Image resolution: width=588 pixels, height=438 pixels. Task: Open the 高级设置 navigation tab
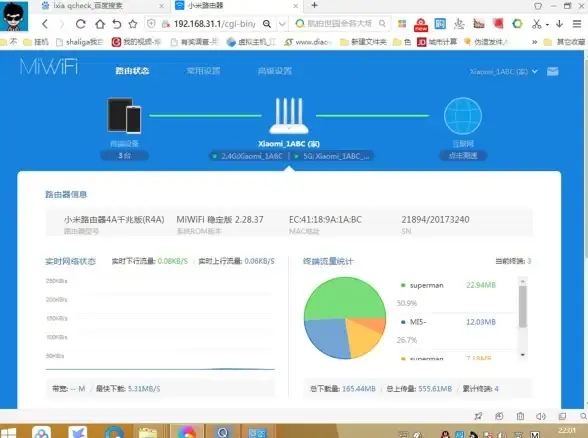[x=274, y=71]
